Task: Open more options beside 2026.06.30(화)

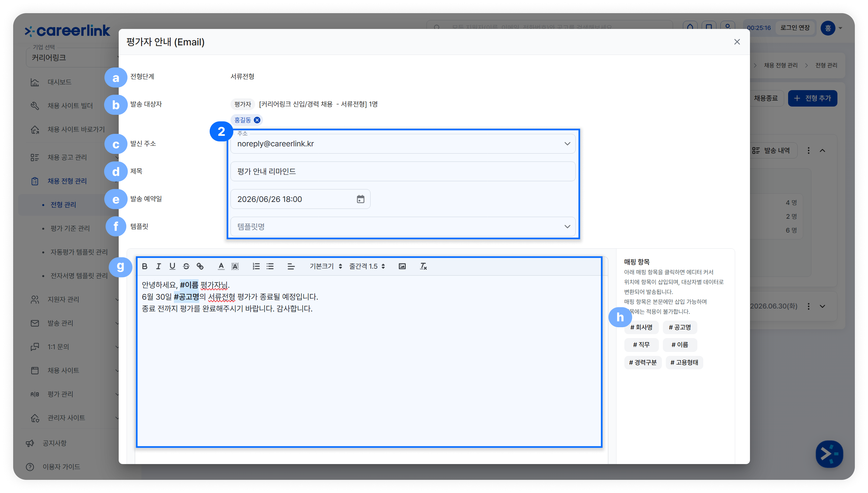Action: (x=808, y=307)
